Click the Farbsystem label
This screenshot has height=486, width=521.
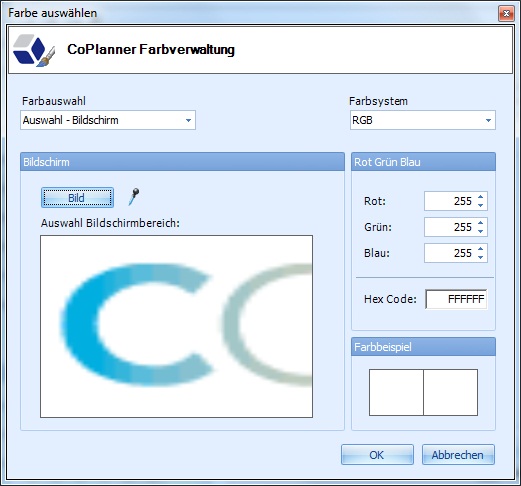[378, 101]
